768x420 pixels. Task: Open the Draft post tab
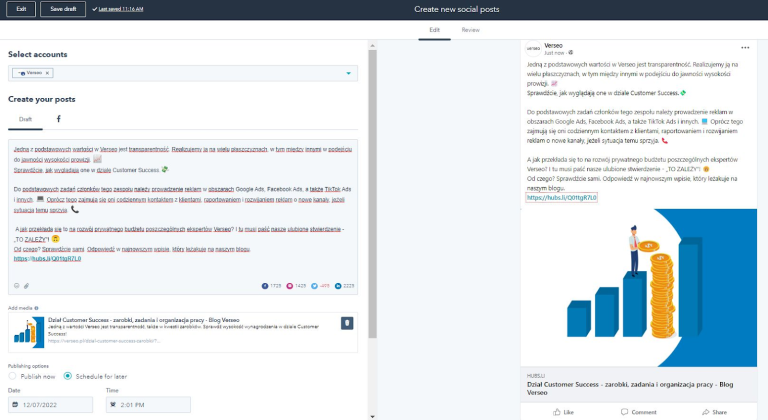click(x=25, y=119)
